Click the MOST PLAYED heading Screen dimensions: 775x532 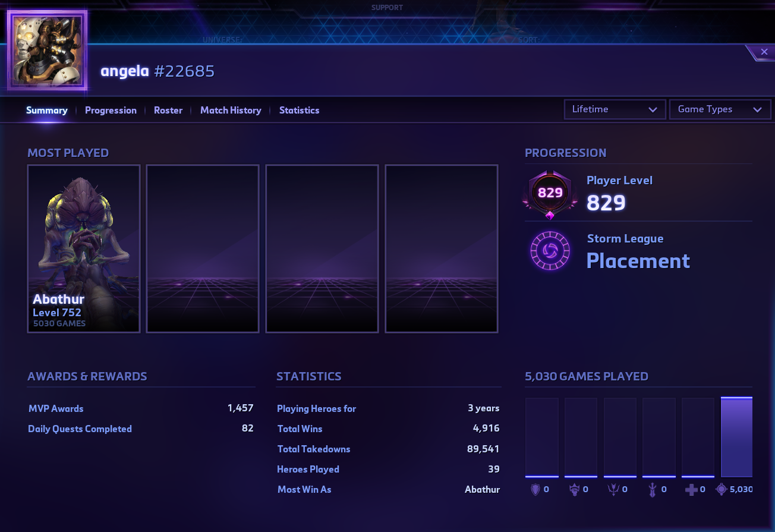[68, 153]
